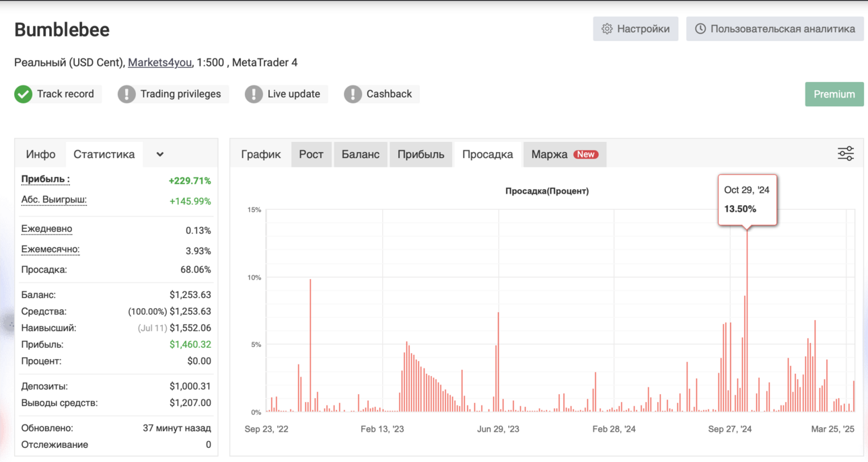Click the $1,000.31 deposits value

190,387
